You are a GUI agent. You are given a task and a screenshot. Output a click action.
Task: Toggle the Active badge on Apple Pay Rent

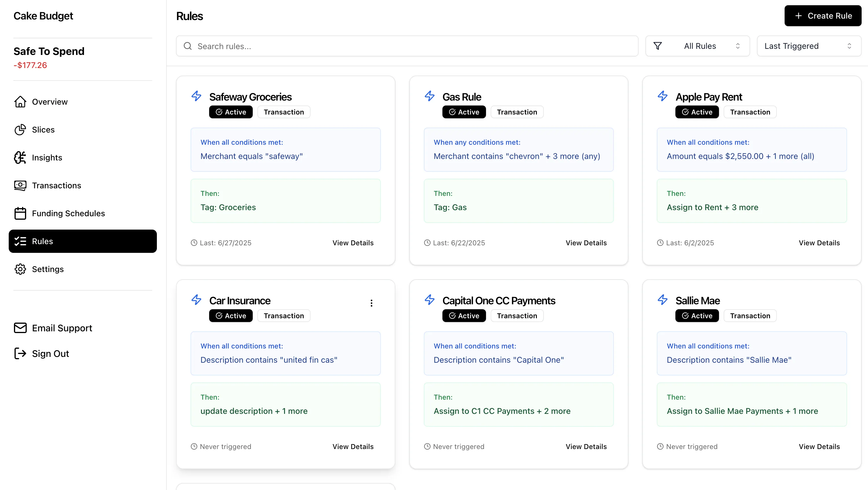[697, 112]
